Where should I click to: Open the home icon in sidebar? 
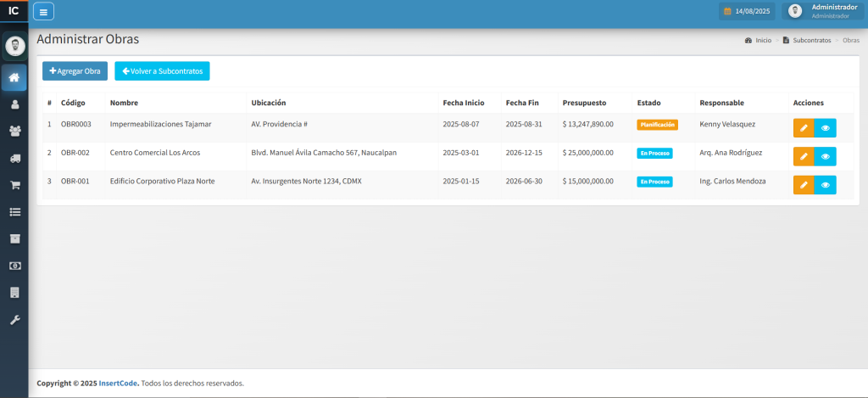(x=14, y=78)
